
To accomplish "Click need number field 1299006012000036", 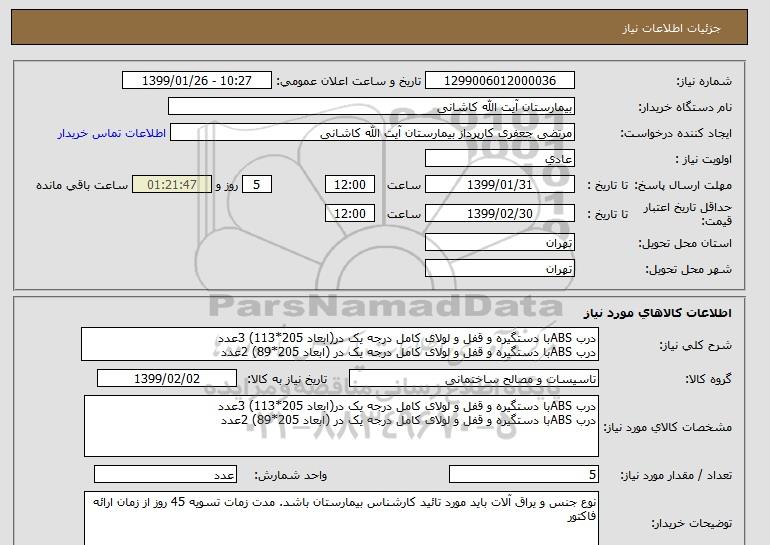I will [x=499, y=81].
